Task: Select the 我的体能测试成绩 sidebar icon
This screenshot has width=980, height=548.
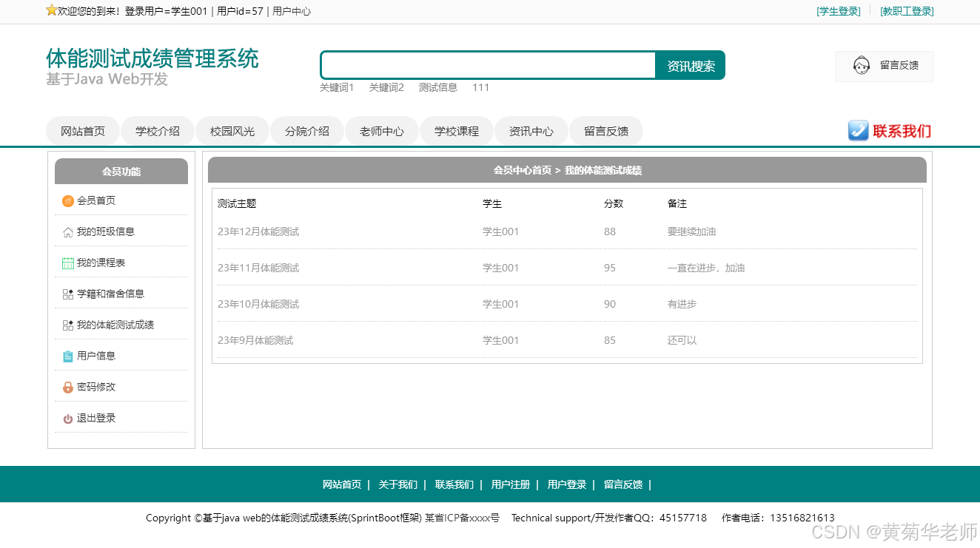Action: pos(67,324)
